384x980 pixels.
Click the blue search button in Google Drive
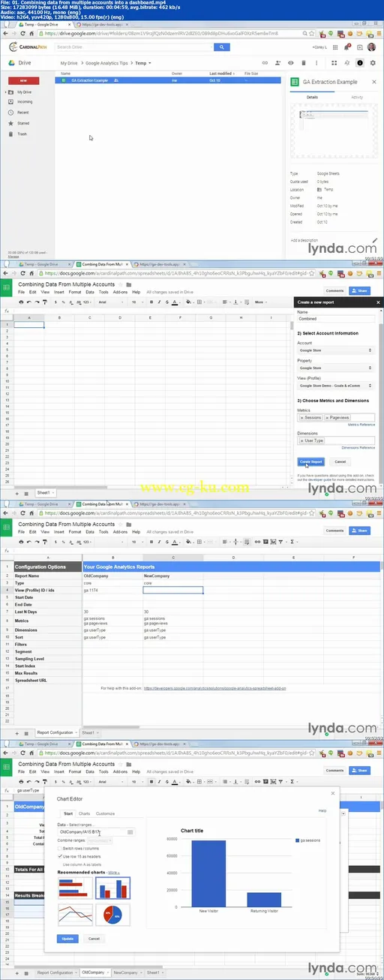pyautogui.click(x=222, y=47)
